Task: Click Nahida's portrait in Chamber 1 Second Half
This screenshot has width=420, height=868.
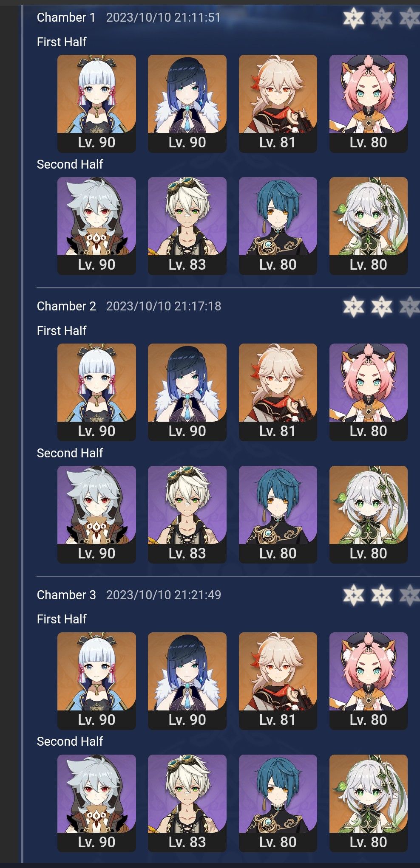Action: click(368, 226)
